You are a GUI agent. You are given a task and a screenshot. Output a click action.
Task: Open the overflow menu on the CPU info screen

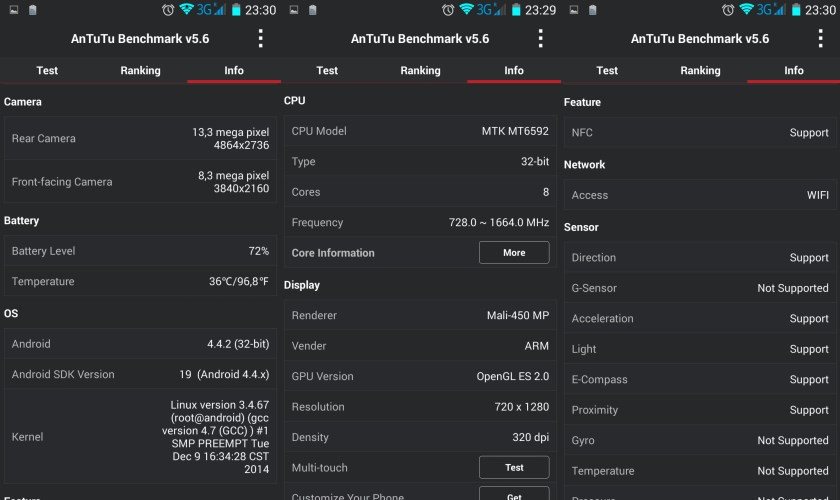pyautogui.click(x=541, y=39)
